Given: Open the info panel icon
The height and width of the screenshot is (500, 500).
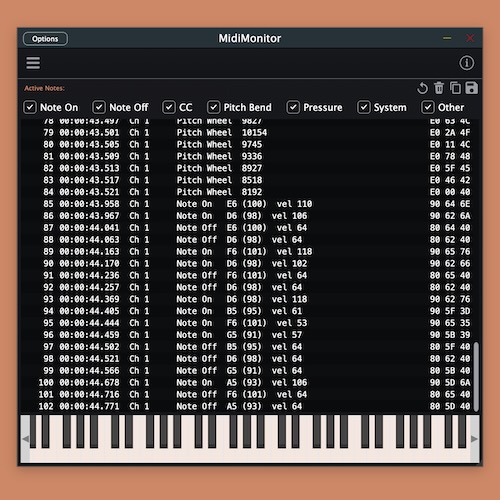Looking at the screenshot, I should click(x=466, y=63).
